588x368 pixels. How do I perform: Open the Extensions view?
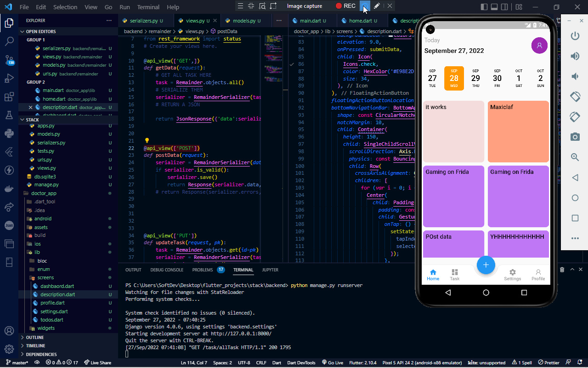(x=9, y=97)
